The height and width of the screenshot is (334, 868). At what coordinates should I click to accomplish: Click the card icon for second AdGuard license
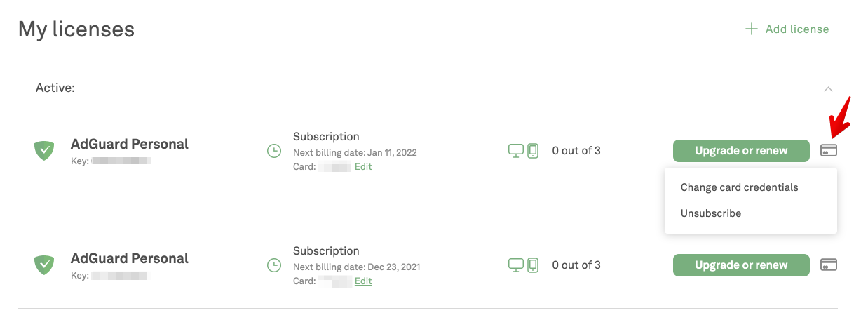(829, 265)
